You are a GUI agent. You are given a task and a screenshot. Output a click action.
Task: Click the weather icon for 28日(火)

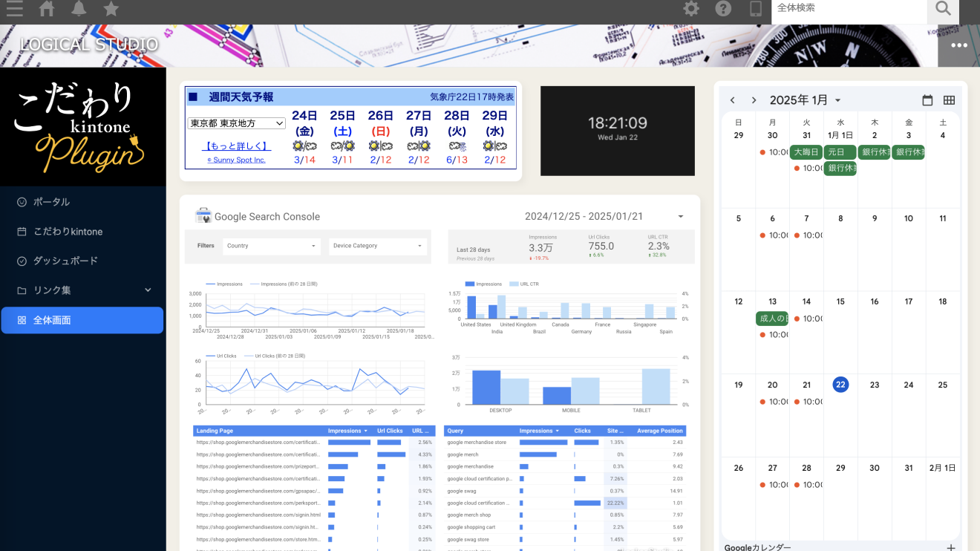457,146
